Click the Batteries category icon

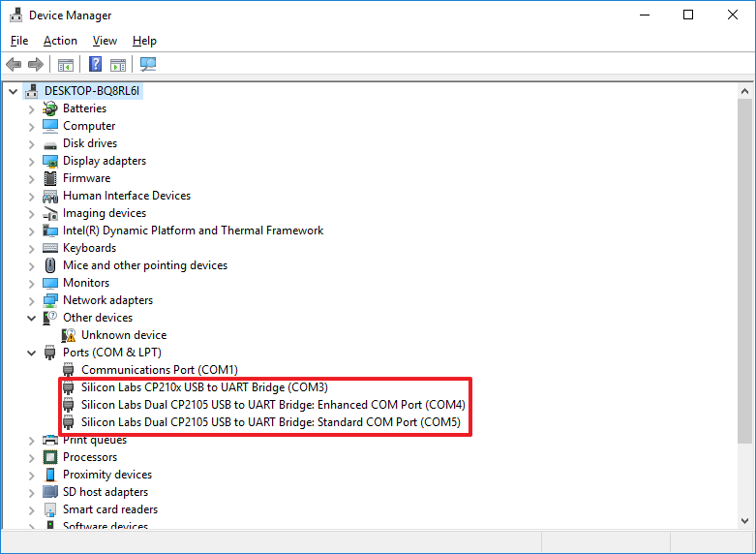(50, 108)
